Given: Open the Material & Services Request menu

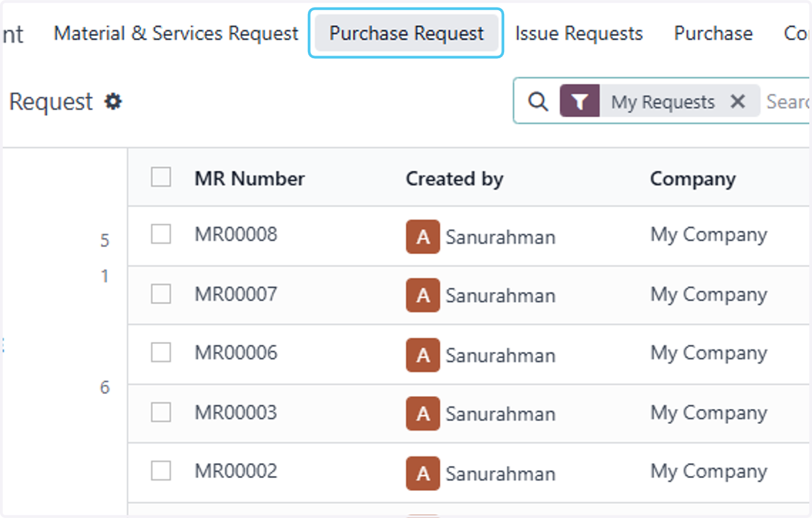Looking at the screenshot, I should click(x=176, y=33).
